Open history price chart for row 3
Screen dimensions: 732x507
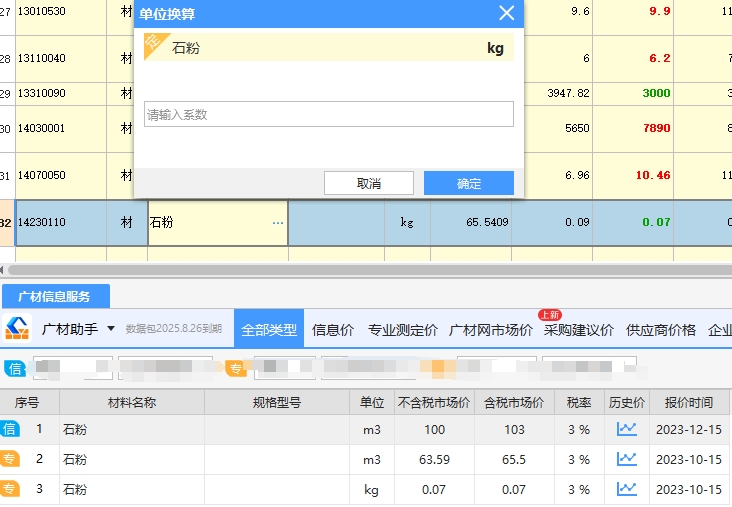click(626, 489)
